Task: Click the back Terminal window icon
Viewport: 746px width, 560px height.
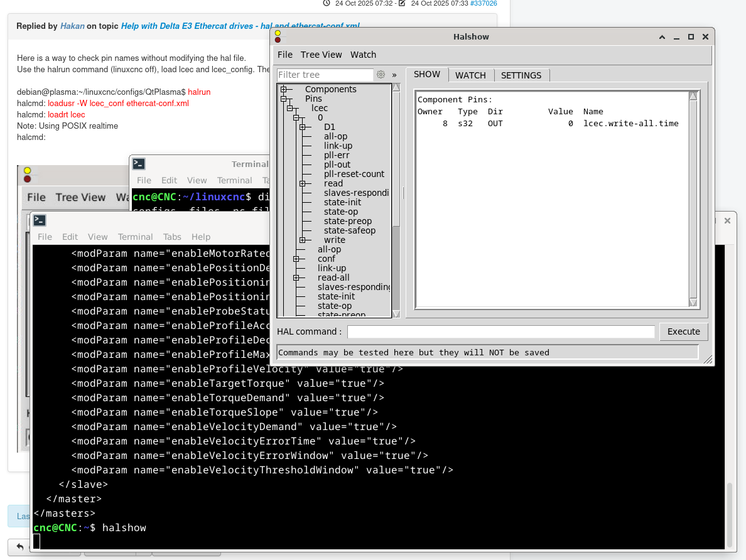Action: tap(139, 164)
